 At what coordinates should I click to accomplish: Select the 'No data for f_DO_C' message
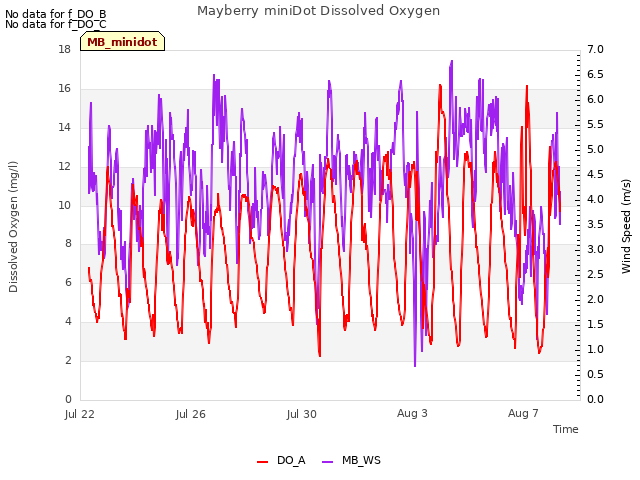56,24
